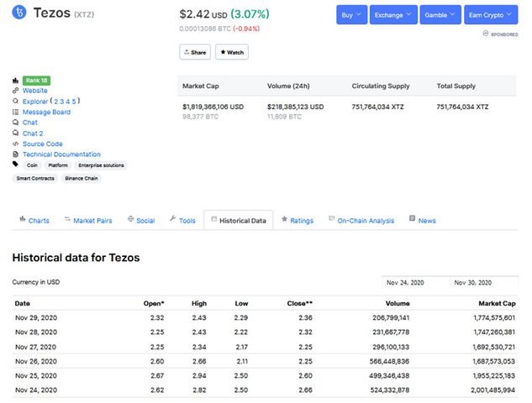Image resolution: width=532 pixels, height=403 pixels.
Task: Open the Technical Documentation link
Action: (x=61, y=154)
